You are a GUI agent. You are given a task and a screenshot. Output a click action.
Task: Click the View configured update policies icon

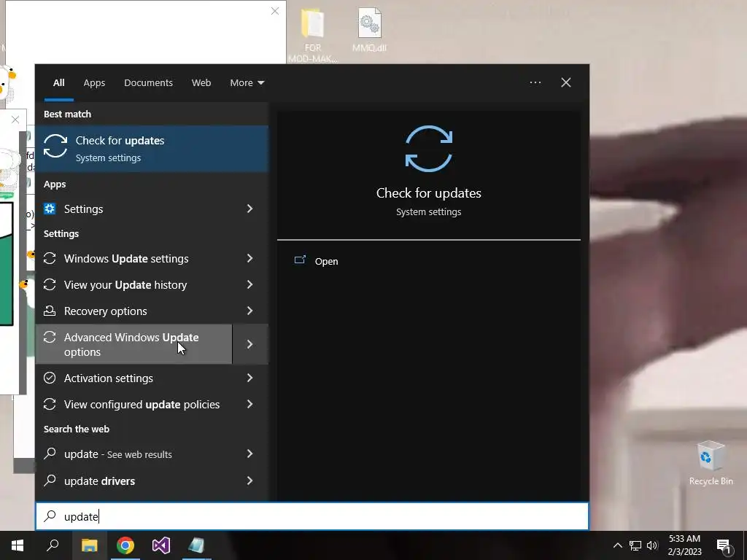click(50, 404)
